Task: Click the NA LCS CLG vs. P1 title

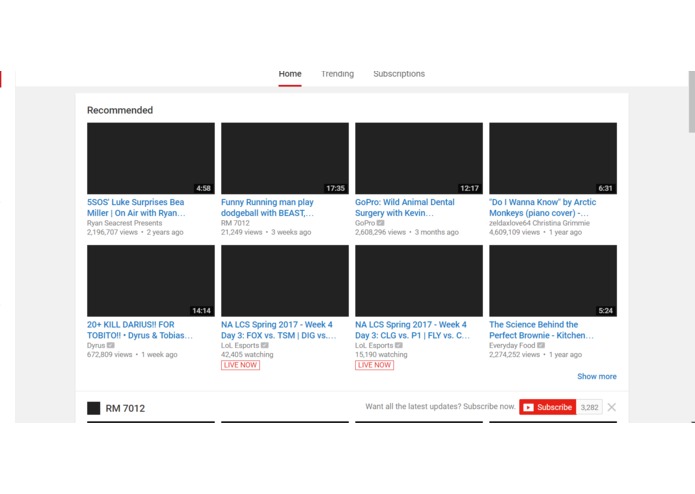Action: [x=412, y=330]
